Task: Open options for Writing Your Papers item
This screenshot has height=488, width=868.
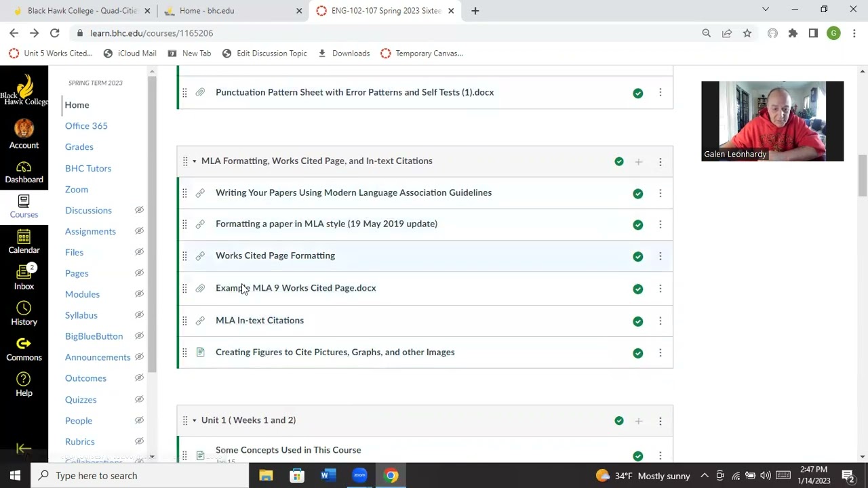Action: [660, 193]
